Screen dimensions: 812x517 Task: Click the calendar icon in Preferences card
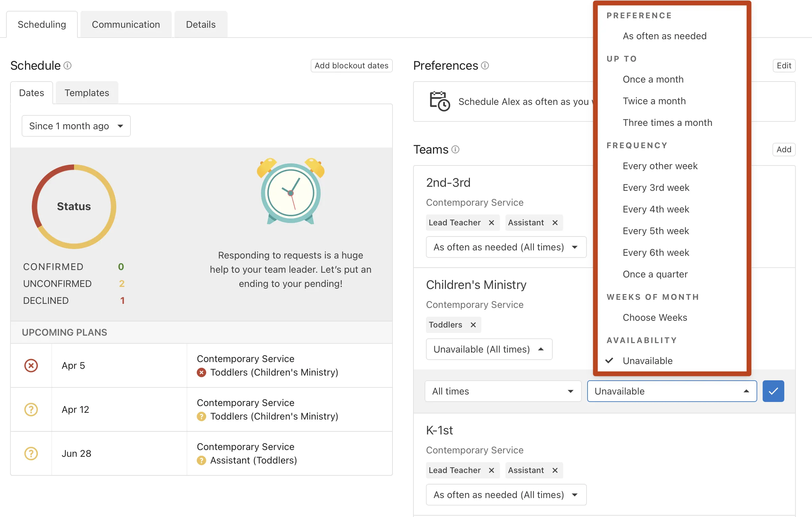click(x=439, y=101)
